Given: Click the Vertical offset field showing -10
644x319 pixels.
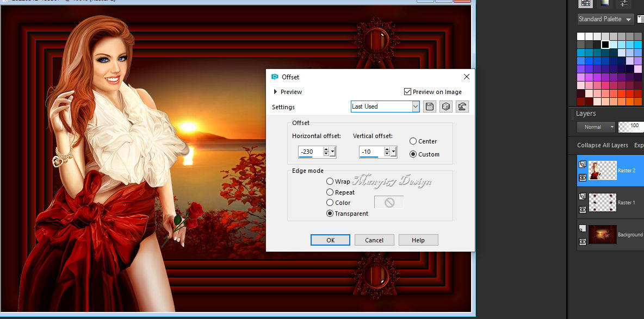Looking at the screenshot, I should coord(371,152).
